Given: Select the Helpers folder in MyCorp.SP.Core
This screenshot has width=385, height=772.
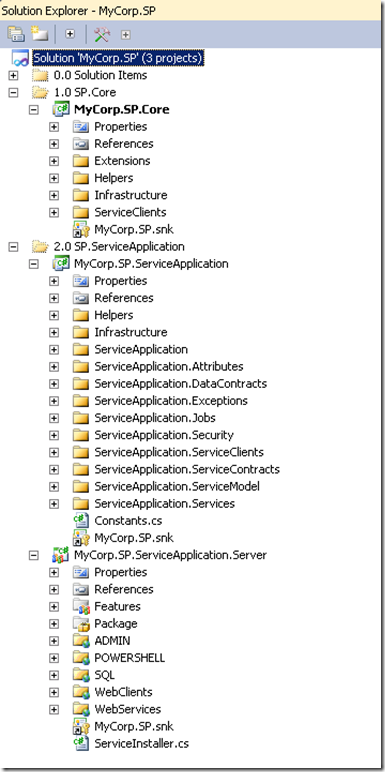Looking at the screenshot, I should pos(114,178).
